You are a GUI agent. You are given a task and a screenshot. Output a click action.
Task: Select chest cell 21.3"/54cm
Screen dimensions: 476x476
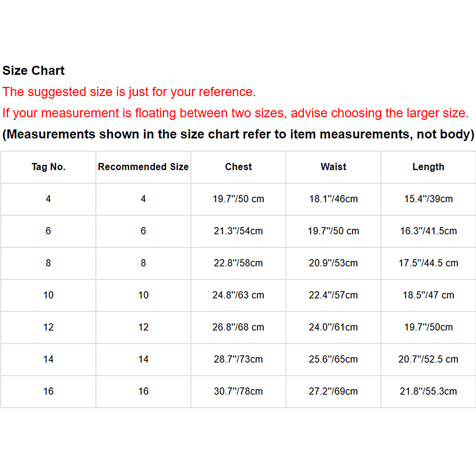[x=238, y=231]
